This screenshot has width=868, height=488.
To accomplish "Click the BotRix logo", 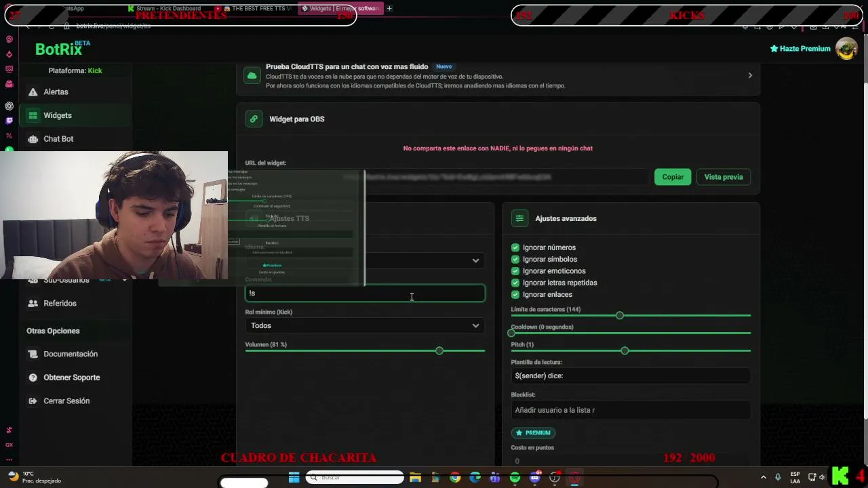I will (x=62, y=48).
